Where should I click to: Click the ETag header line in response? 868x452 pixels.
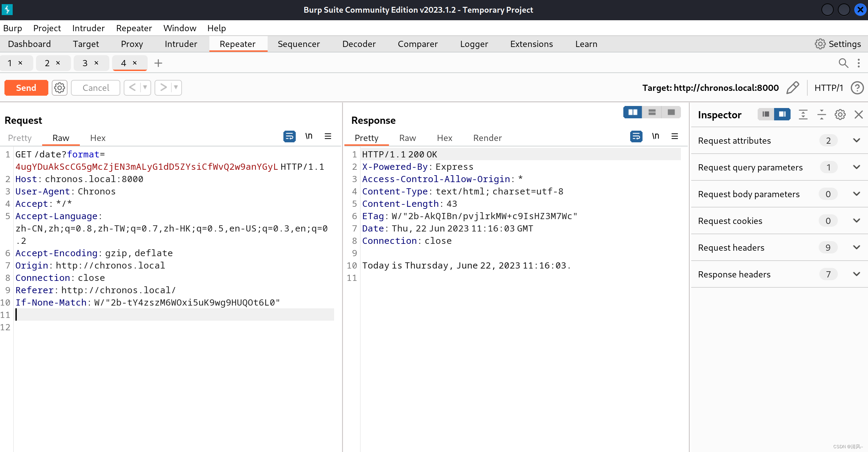[x=470, y=216]
